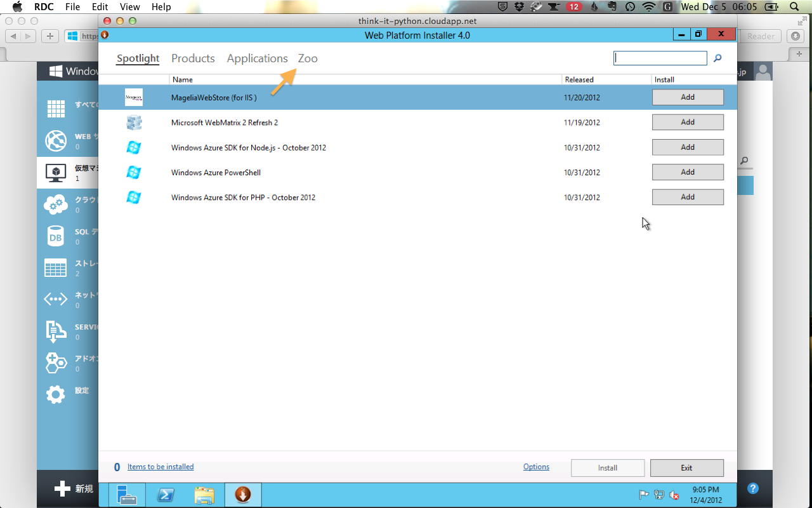Open the File menu in the menu bar
This screenshot has width=812, height=508.
tap(72, 7)
